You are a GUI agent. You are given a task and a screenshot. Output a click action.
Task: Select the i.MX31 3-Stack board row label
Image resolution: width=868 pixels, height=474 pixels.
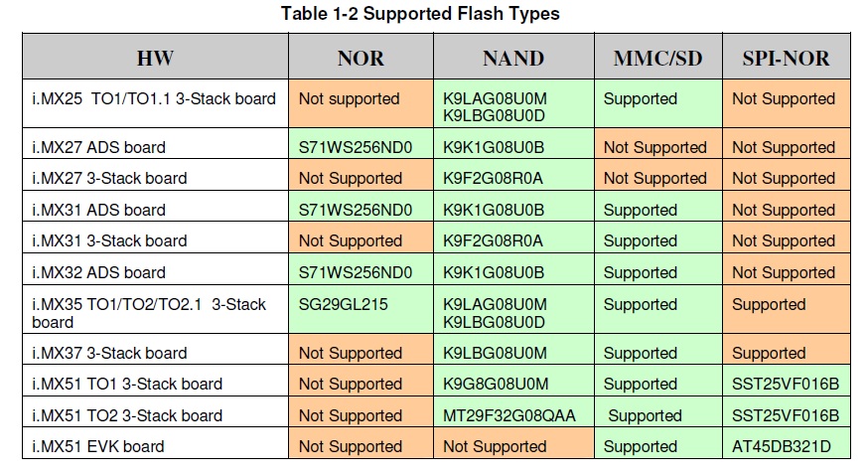pos(109,240)
